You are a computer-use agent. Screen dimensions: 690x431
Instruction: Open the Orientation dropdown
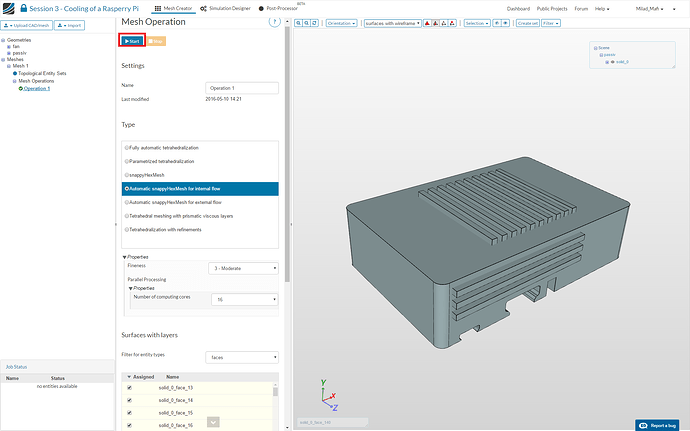tap(341, 22)
